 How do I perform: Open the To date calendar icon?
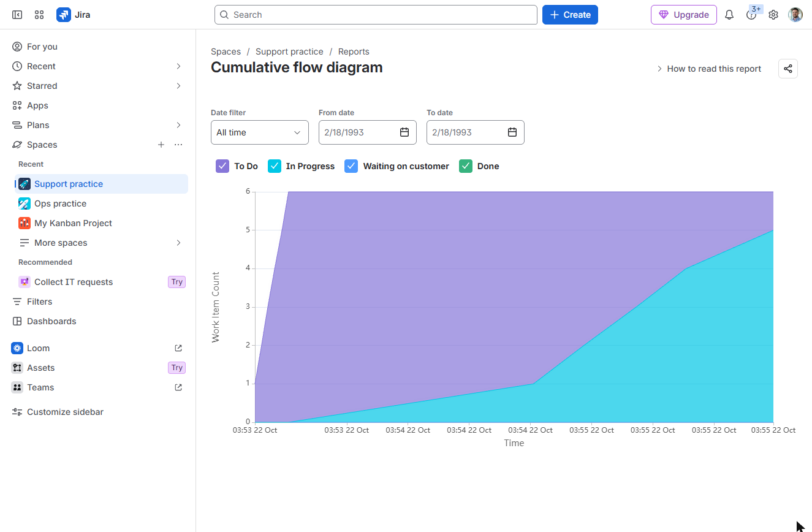(x=512, y=132)
